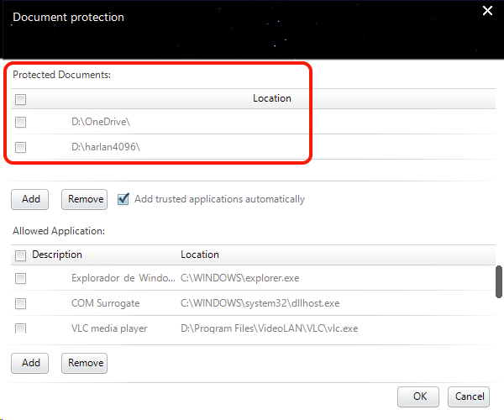Click Remove under Protected Documents

tap(85, 199)
